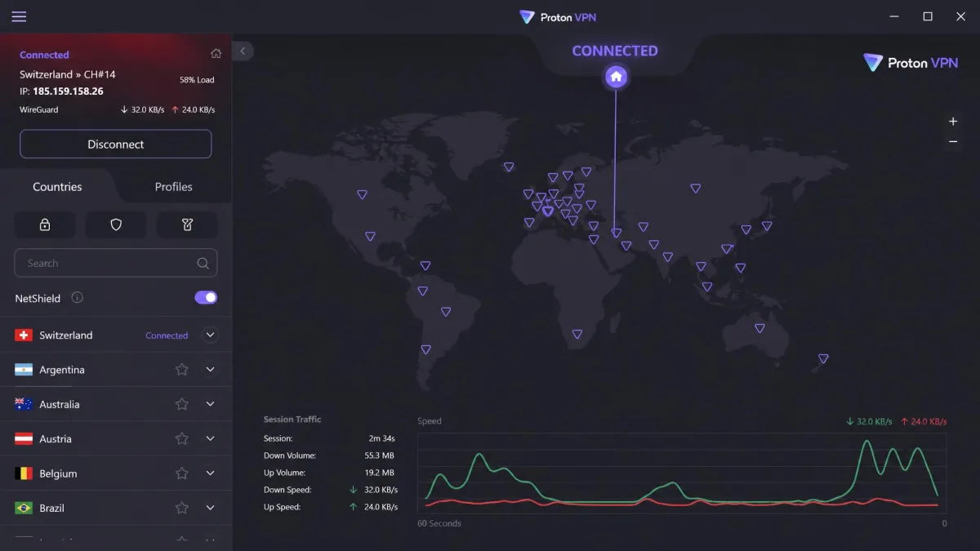980x551 pixels.
Task: Click the speed graph area
Action: (682, 472)
